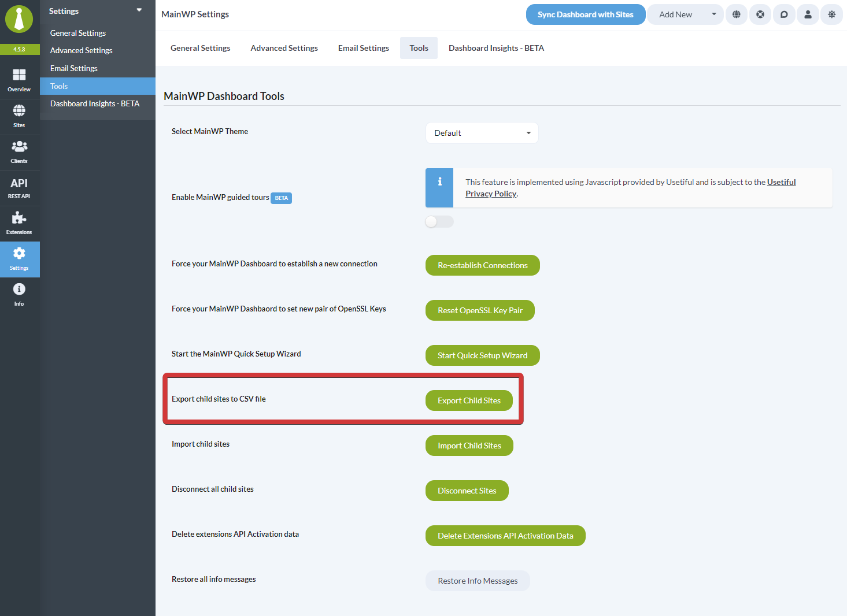Viewport: 847px width, 616px height.
Task: Click the user profile icon
Action: click(808, 14)
